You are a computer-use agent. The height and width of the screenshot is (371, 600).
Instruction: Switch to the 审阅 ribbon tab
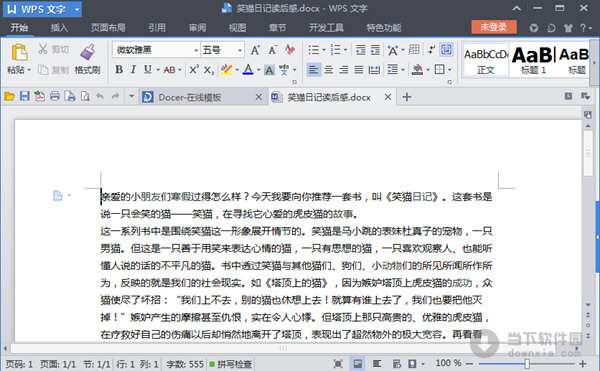(x=197, y=28)
